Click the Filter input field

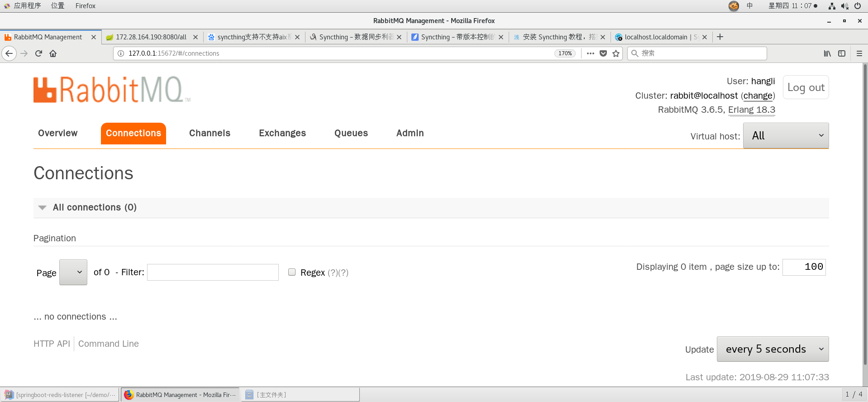coord(213,272)
